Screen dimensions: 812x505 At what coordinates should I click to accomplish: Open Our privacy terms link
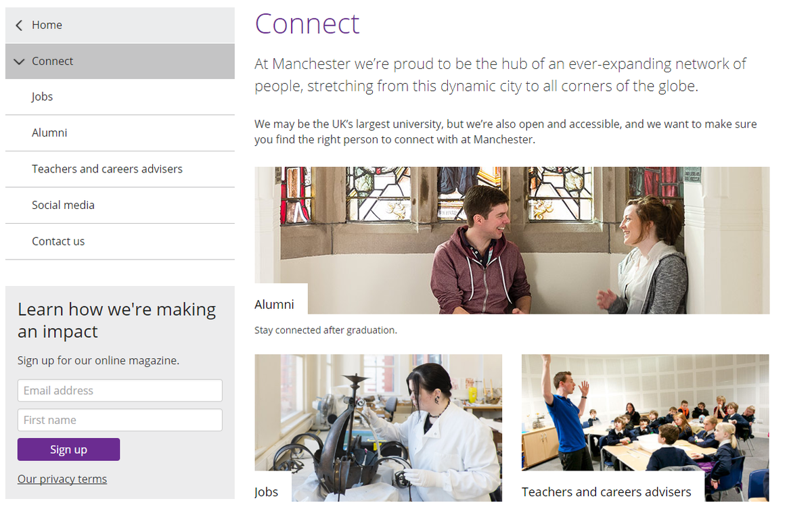click(x=62, y=479)
